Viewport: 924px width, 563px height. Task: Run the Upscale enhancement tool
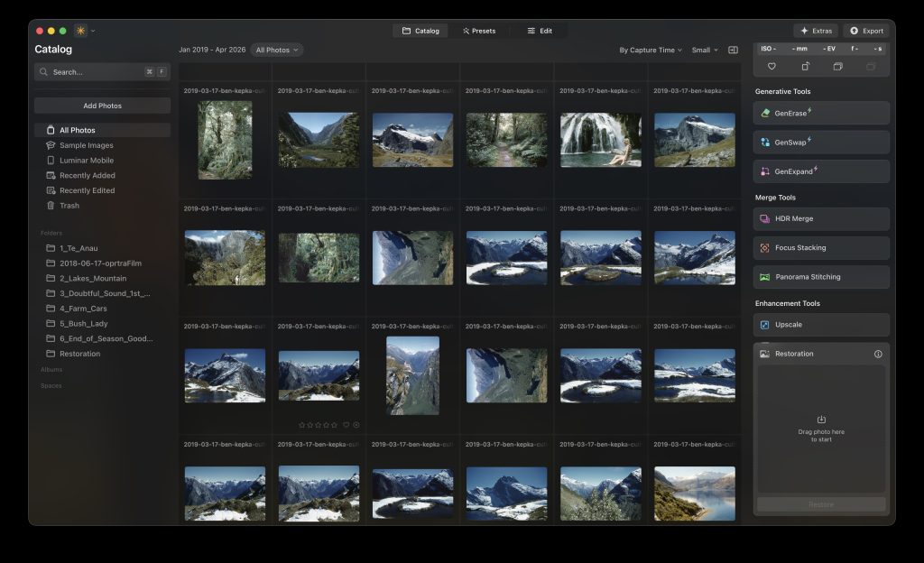coord(819,324)
